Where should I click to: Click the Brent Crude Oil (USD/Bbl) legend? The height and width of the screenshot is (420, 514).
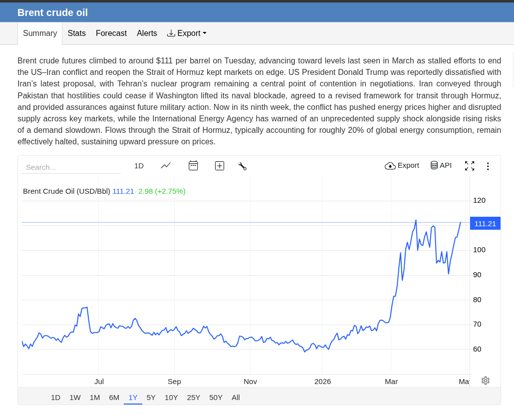point(66,191)
